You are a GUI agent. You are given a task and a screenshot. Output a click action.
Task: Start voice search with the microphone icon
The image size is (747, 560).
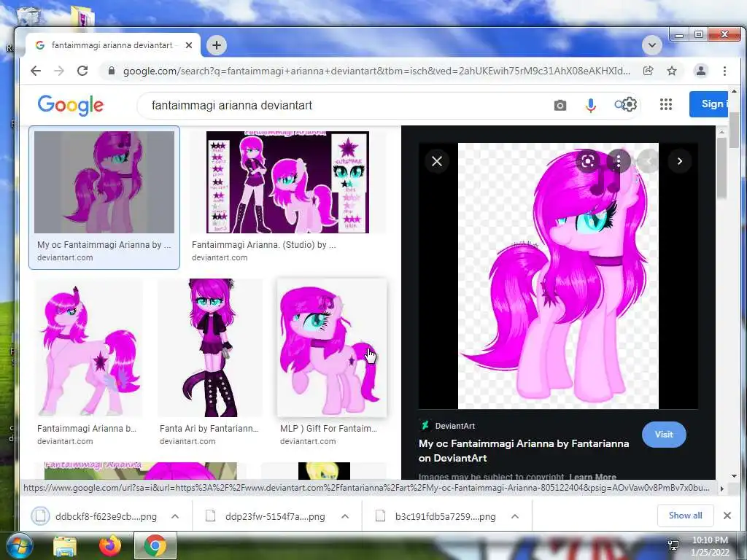coord(591,105)
